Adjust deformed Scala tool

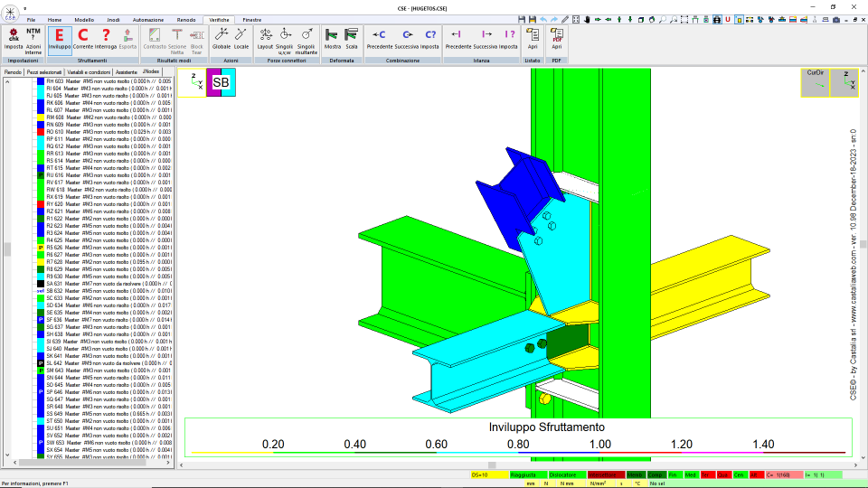click(x=352, y=39)
